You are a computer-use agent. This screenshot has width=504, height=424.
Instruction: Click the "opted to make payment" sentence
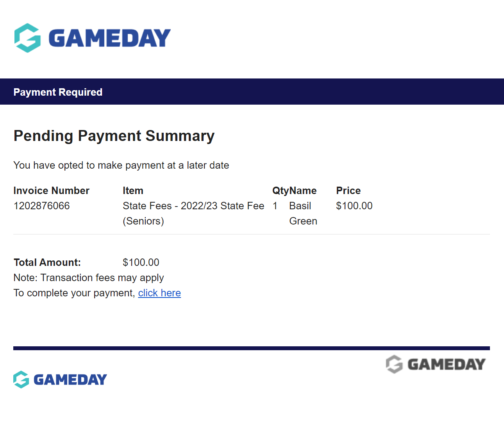(121, 165)
